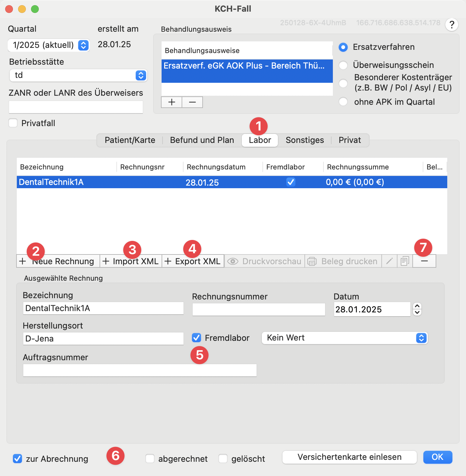Click ZANR oder LANR des Überweisers field
Screen dimensions: 466x476
click(x=76, y=107)
